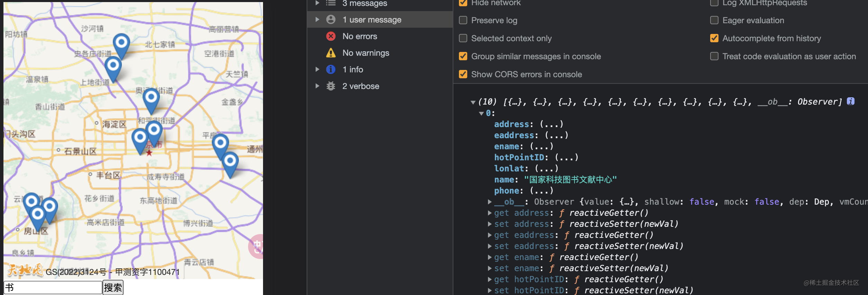Image resolution: width=868 pixels, height=295 pixels.
Task: Select the 1 user message filter
Action: click(372, 20)
